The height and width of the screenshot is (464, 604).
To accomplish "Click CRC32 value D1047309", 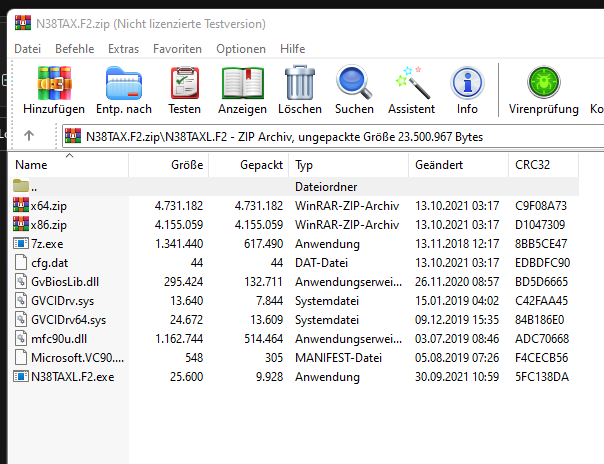I will click(540, 224).
